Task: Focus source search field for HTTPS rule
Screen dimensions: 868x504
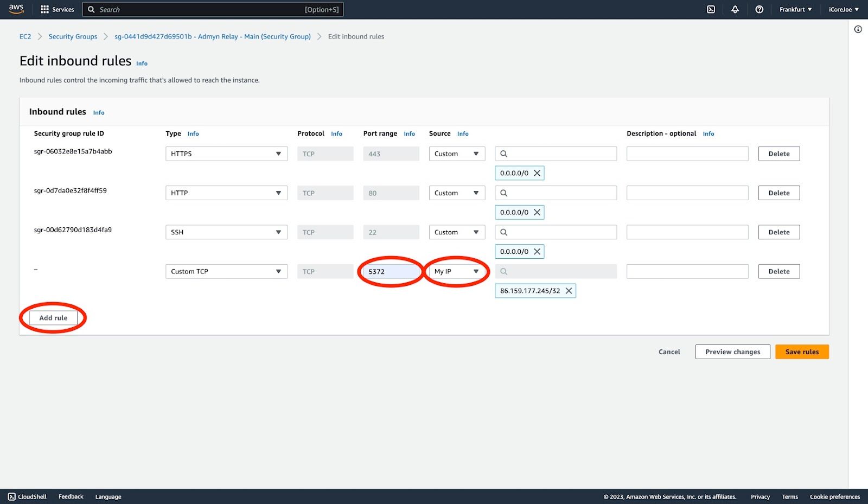Action: pyautogui.click(x=556, y=154)
